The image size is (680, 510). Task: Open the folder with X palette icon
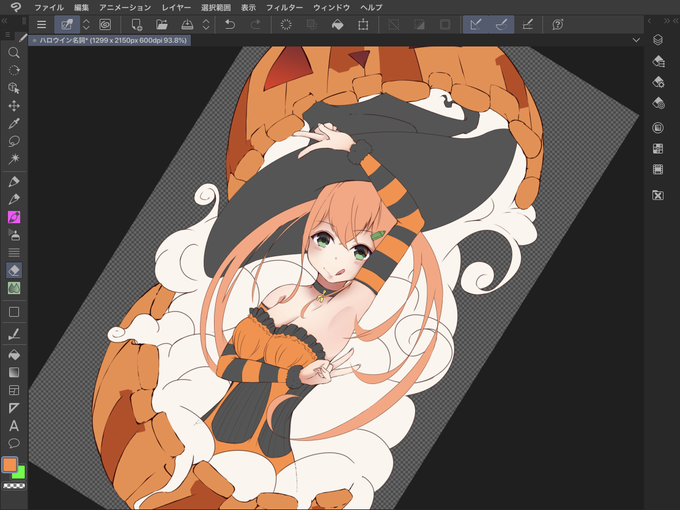[658, 195]
